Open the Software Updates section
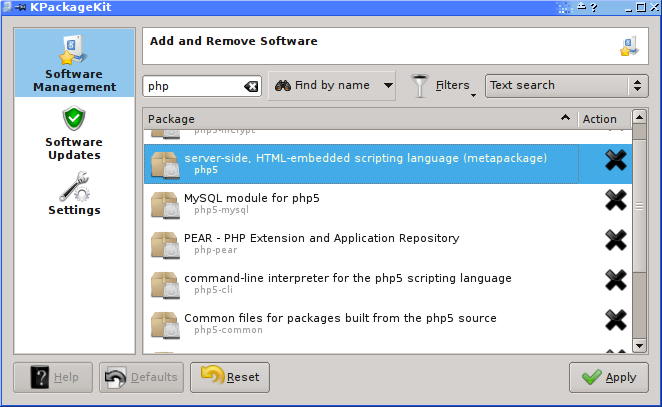Viewport: 662px width, 407px height. tap(74, 133)
